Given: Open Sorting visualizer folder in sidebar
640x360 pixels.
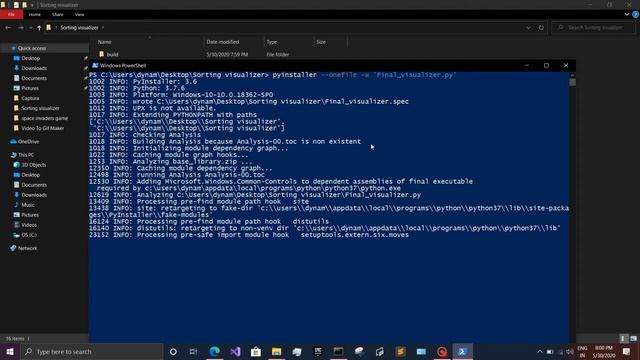Looking at the screenshot, I should 40,108.
